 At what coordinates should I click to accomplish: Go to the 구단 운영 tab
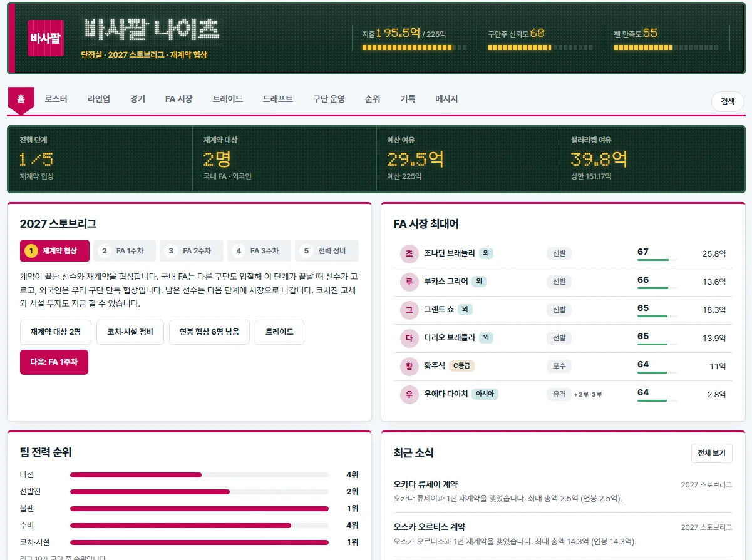tap(329, 99)
